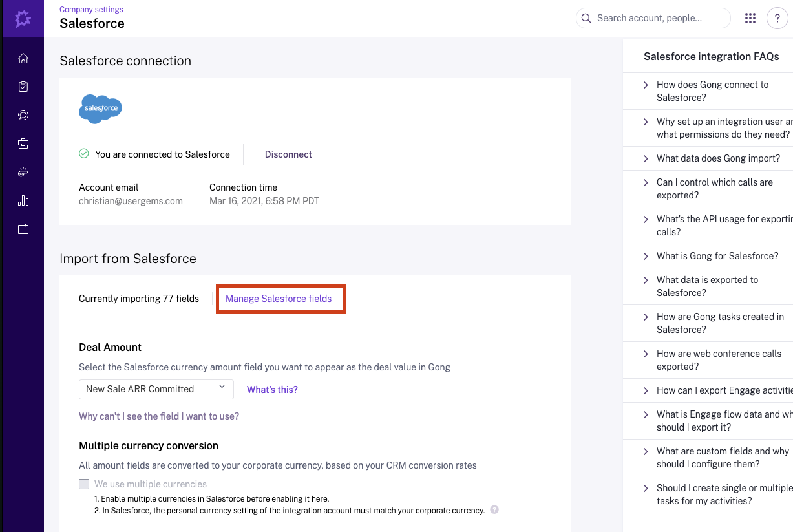Open the deals briefcase icon

(x=23, y=144)
